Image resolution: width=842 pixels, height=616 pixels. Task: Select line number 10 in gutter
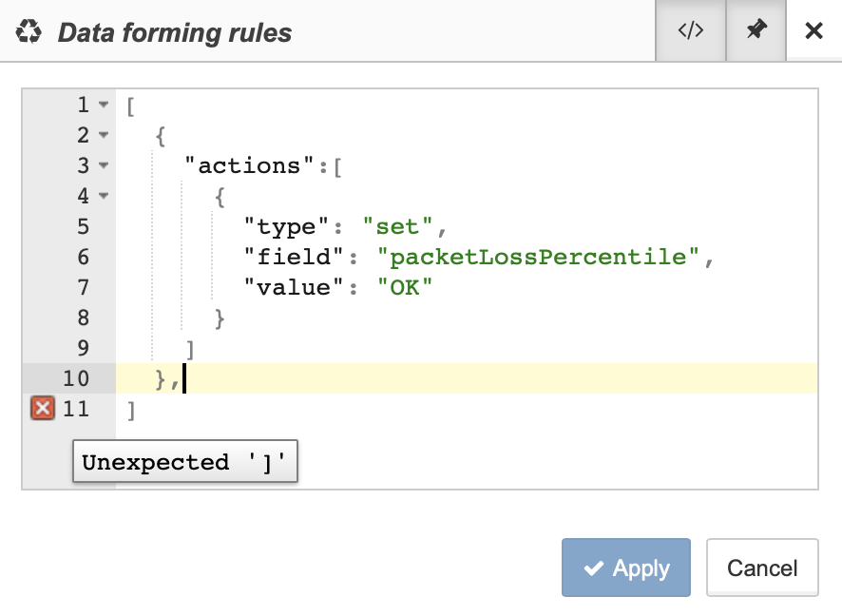point(76,378)
